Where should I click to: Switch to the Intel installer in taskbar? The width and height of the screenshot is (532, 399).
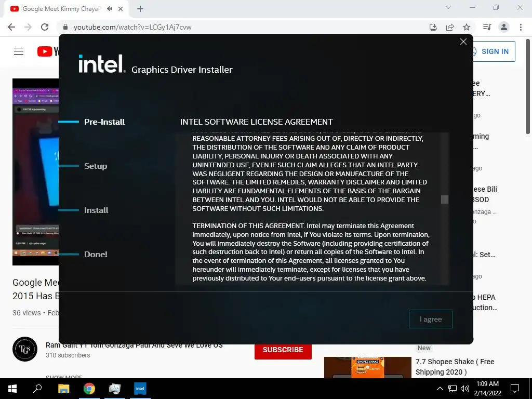click(140, 389)
